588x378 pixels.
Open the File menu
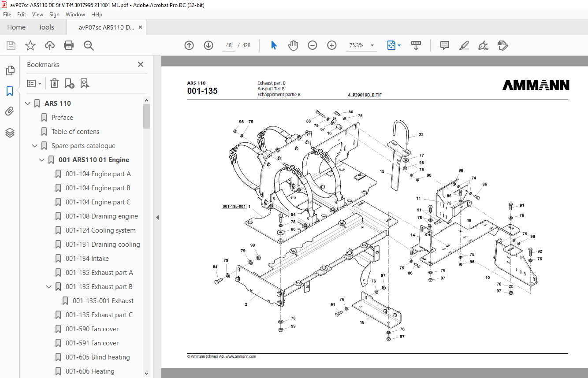(7, 15)
